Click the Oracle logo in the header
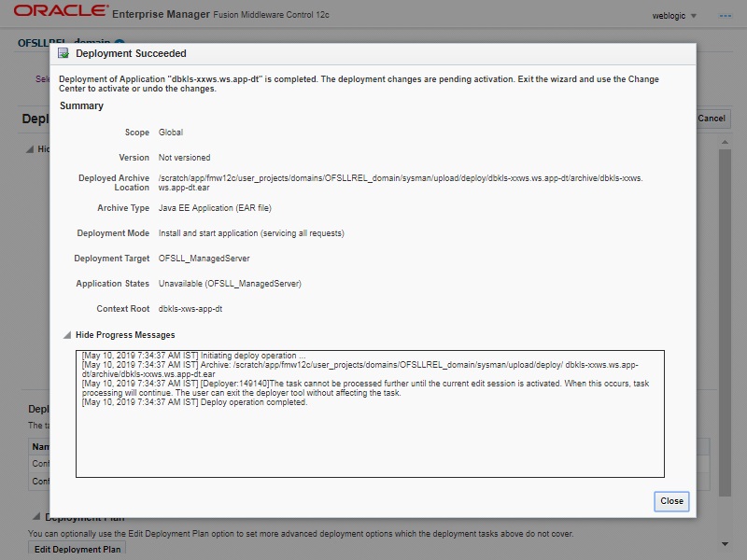 coord(61,10)
